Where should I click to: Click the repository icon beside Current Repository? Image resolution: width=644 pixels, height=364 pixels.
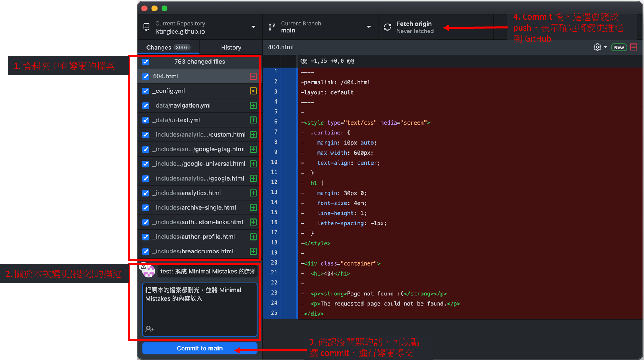[x=146, y=27]
